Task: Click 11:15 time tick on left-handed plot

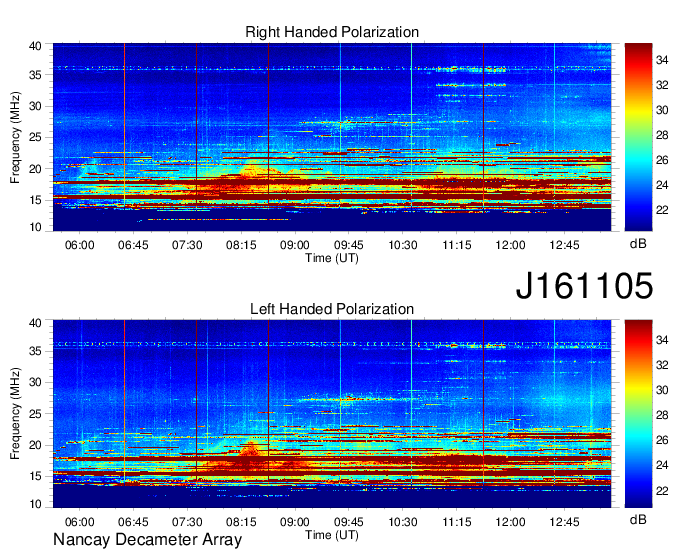Action: (x=457, y=522)
